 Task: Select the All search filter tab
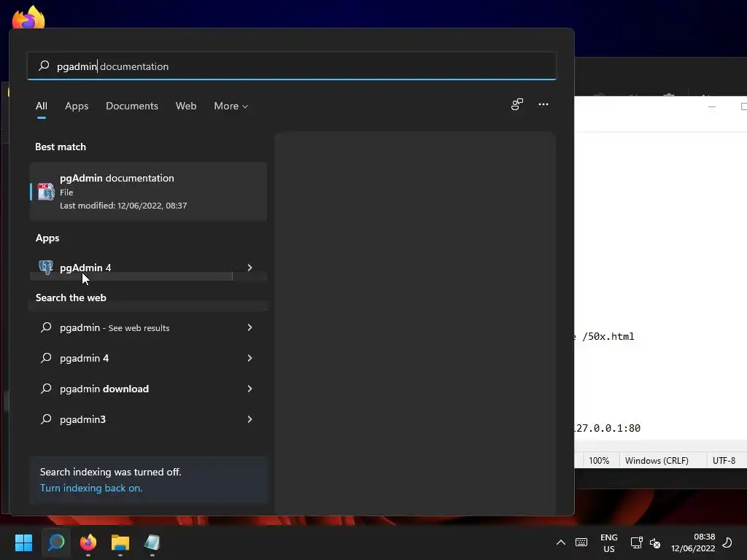(42, 106)
